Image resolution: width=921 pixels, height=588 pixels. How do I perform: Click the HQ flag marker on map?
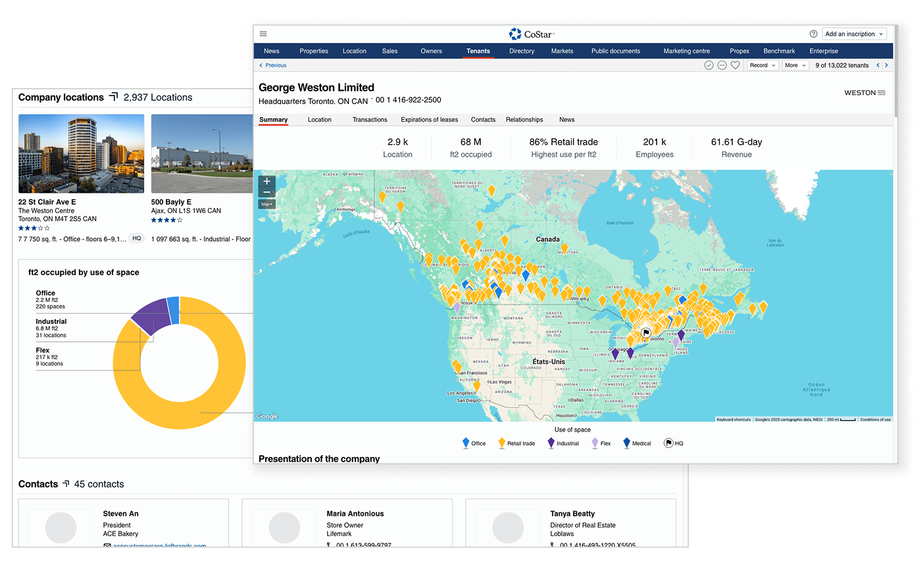coord(646,333)
